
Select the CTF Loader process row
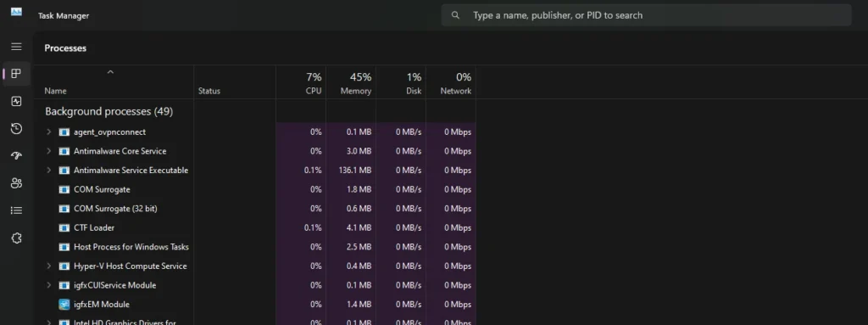pos(254,227)
